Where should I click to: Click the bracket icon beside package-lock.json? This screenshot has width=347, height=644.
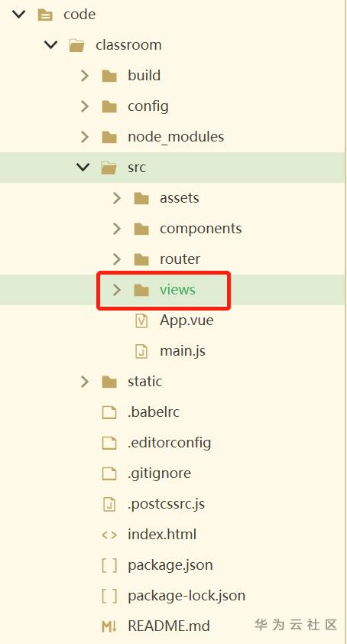point(109,596)
